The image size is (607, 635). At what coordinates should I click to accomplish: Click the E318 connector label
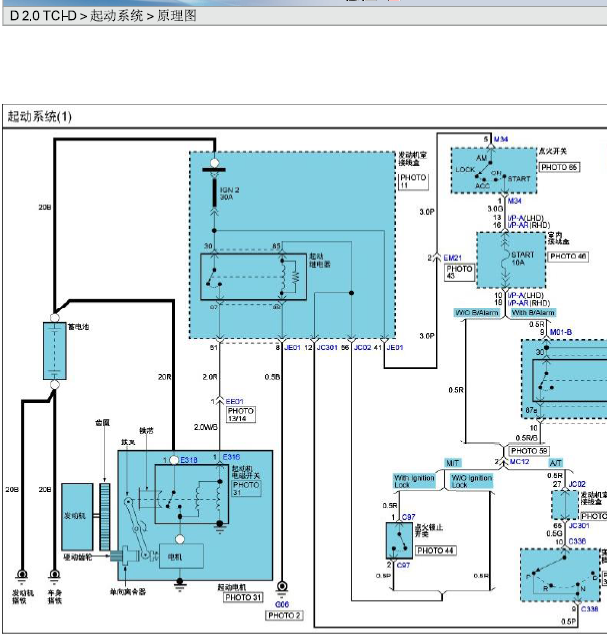click(189, 460)
